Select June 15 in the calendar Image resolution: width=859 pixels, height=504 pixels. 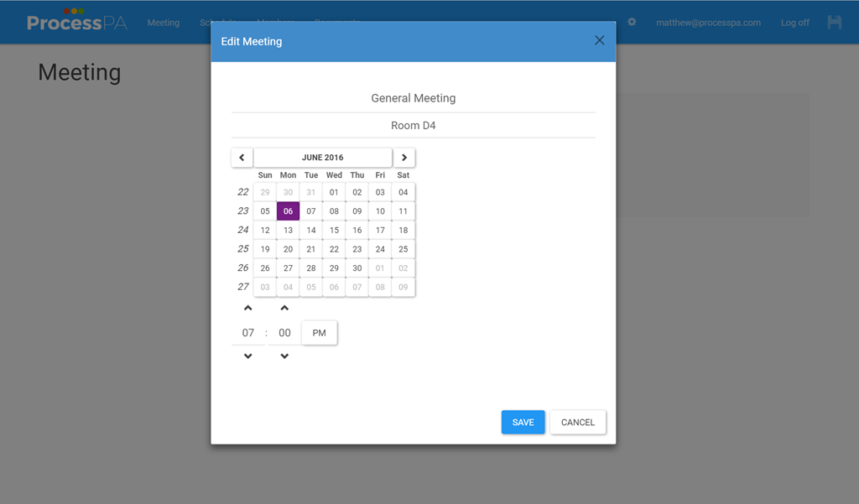coord(334,231)
